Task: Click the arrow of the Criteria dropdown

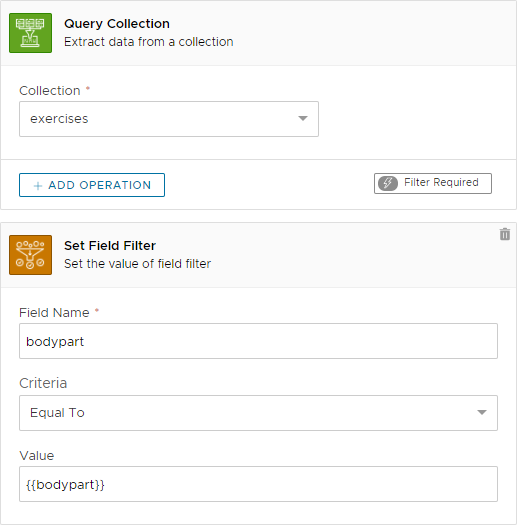Action: 482,412
